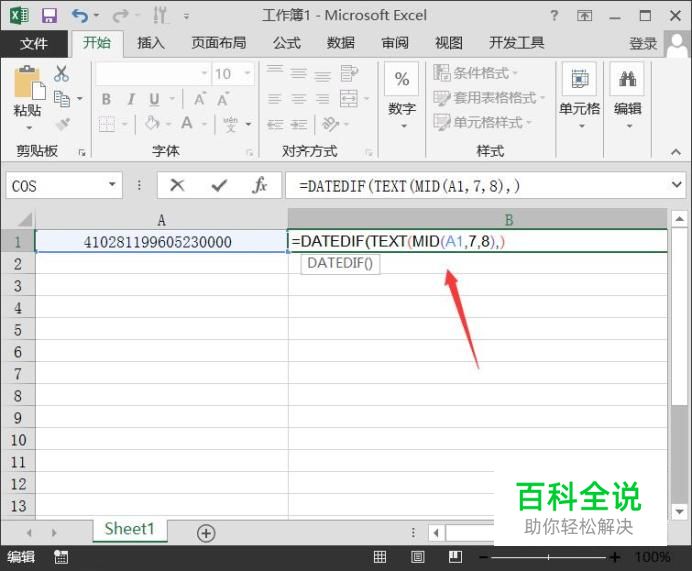The image size is (692, 571).
Task: Click the Copy icon in clipboard group
Action: click(x=62, y=99)
